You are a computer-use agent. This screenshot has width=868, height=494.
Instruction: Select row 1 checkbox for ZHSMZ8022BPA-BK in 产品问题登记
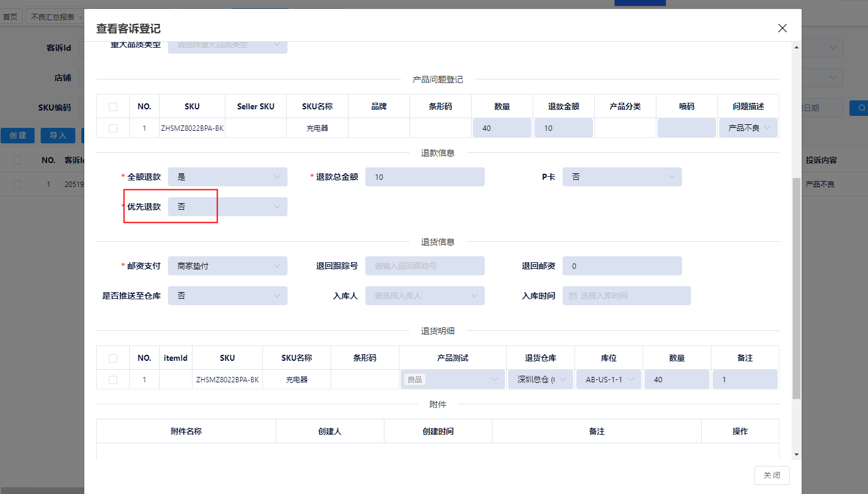coord(113,128)
